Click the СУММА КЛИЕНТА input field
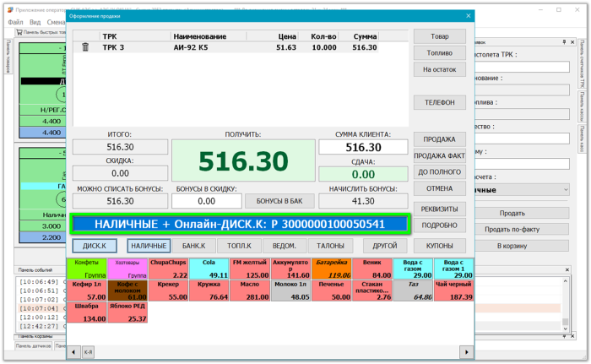The image size is (591, 364). (x=363, y=147)
